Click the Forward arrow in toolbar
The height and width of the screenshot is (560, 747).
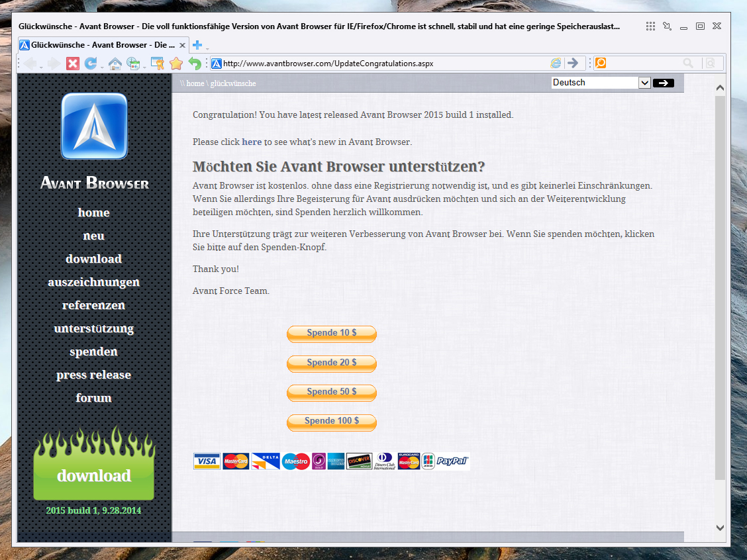point(54,64)
